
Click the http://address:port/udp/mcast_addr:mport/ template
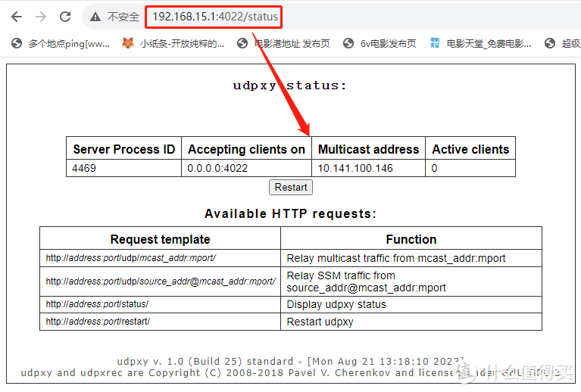click(x=131, y=258)
